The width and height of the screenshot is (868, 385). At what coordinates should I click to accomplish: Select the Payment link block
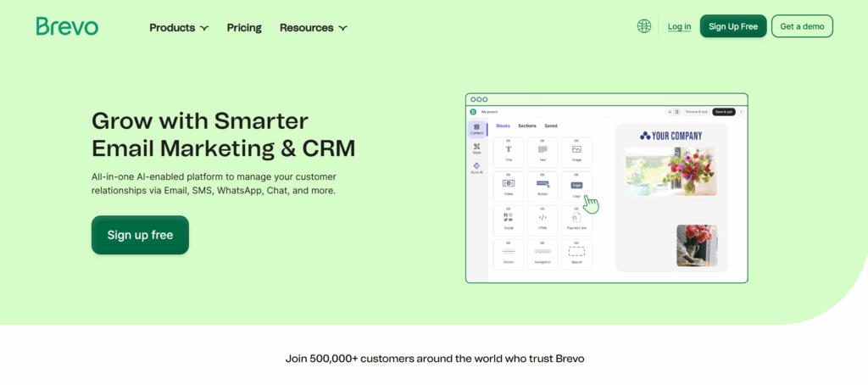(x=576, y=220)
